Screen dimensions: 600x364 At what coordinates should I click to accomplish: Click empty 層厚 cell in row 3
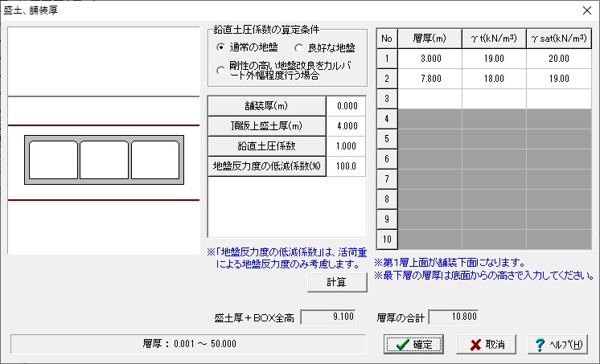(430, 99)
